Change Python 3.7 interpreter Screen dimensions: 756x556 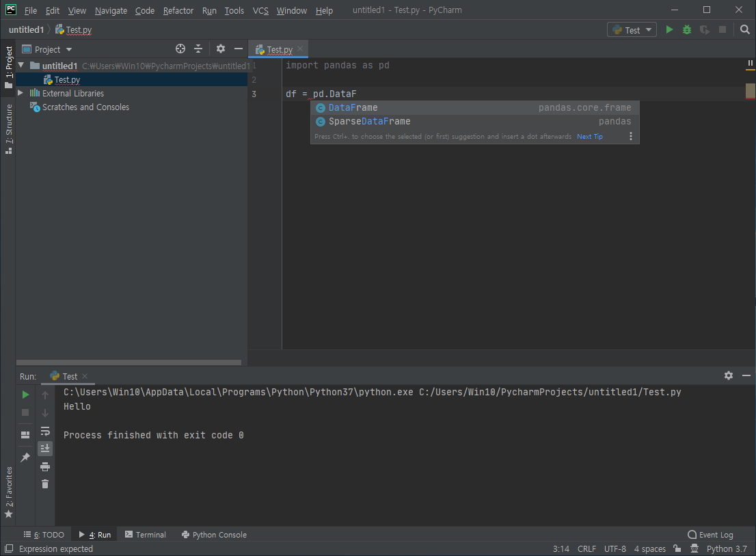(727, 548)
